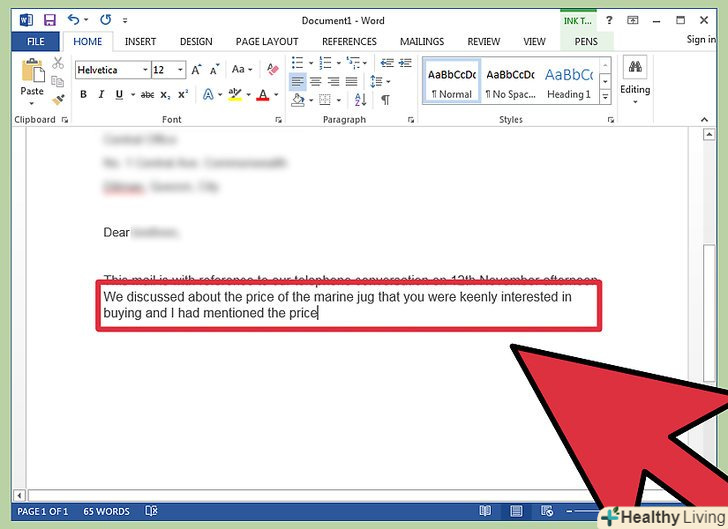Open Text Effects and Typography
728x529 pixels.
208,95
